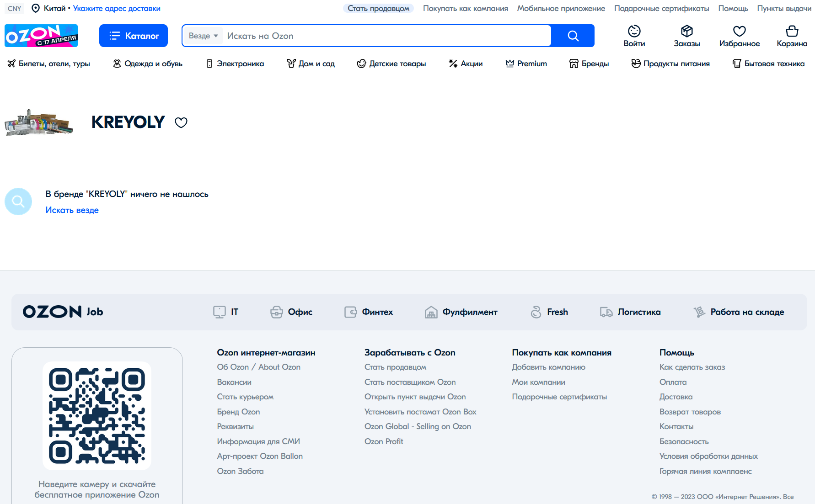815x504 pixels.
Task: Click the Ozon logo
Action: pyautogui.click(x=41, y=36)
